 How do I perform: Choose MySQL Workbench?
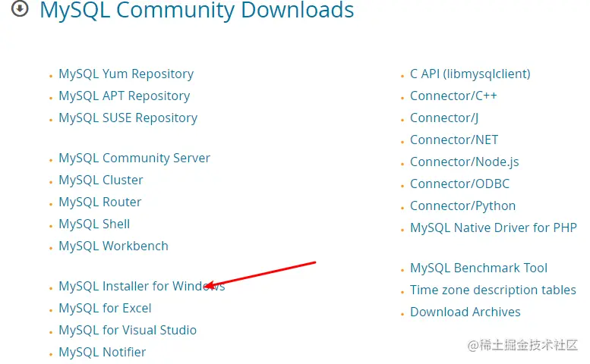[x=114, y=246]
